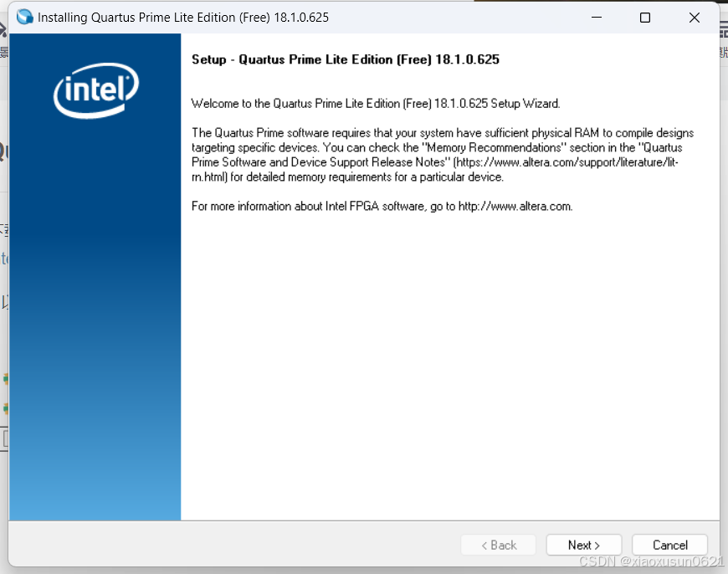Close the installer window
The height and width of the screenshot is (574, 728).
click(694, 18)
